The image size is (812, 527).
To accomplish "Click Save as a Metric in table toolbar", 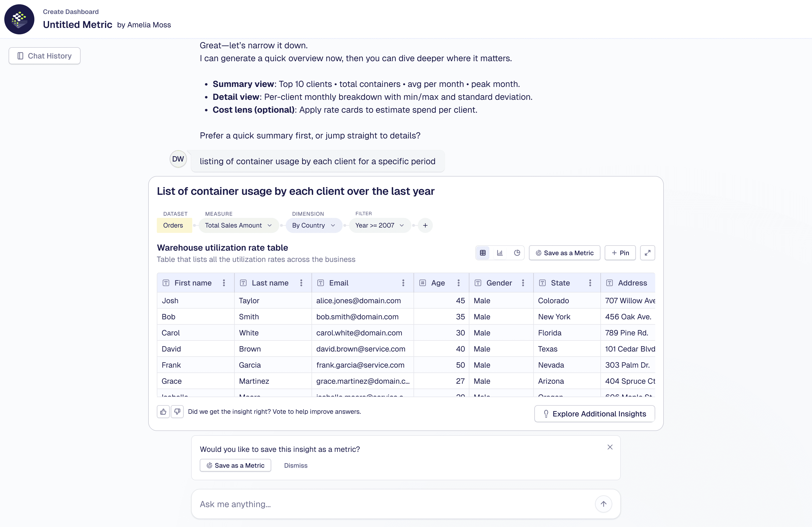I will pos(564,253).
